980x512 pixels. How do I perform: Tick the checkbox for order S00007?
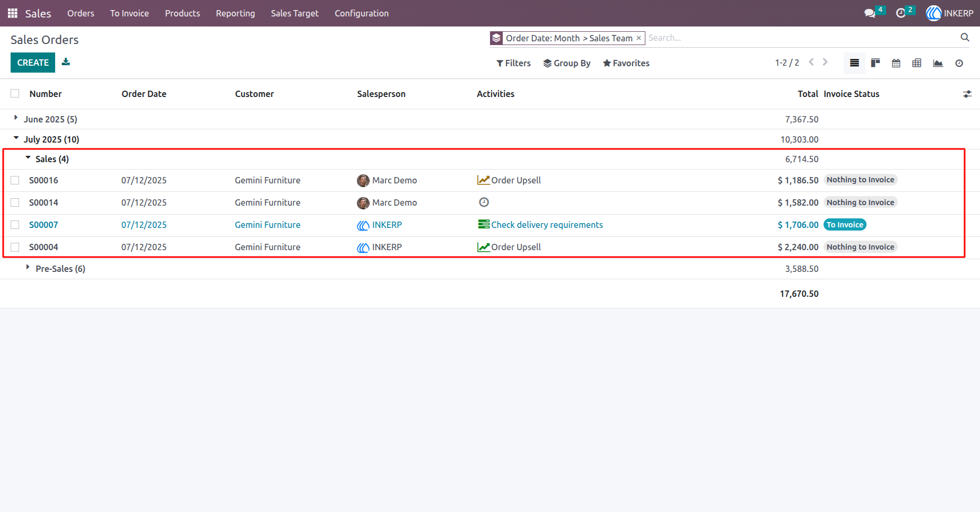coord(15,225)
